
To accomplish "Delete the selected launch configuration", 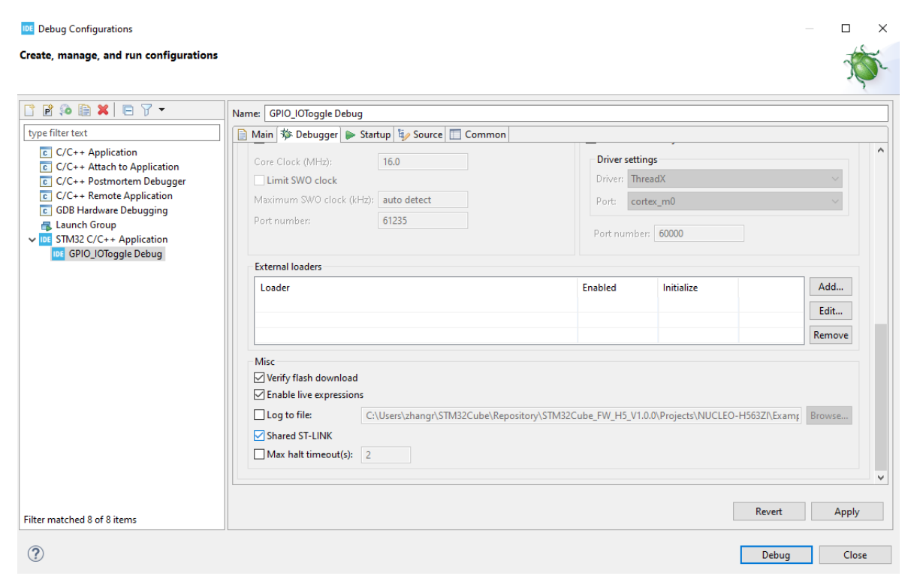I will coord(103,110).
